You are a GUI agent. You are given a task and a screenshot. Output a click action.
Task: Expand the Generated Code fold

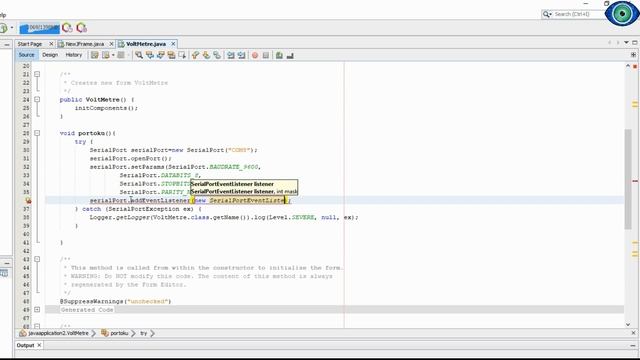click(37, 310)
